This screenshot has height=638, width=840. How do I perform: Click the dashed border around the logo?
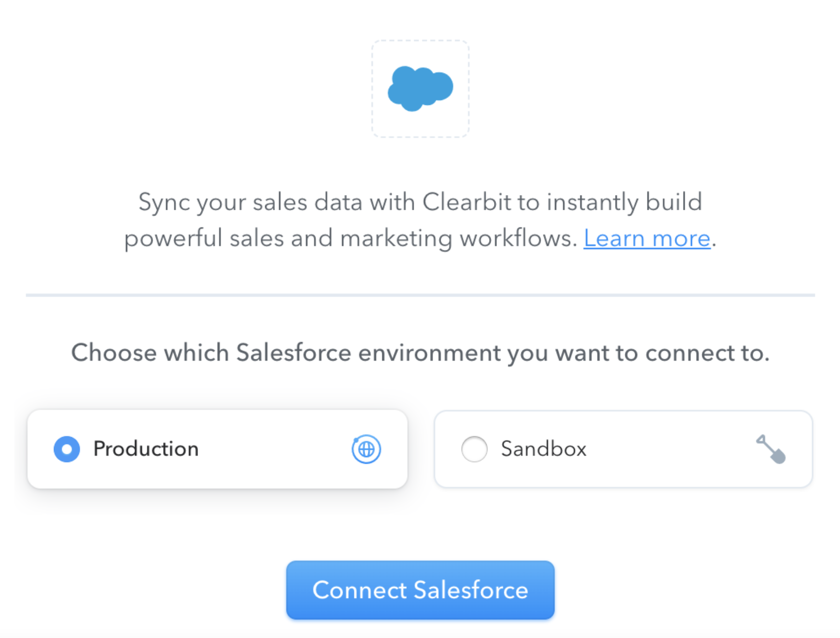[420, 42]
